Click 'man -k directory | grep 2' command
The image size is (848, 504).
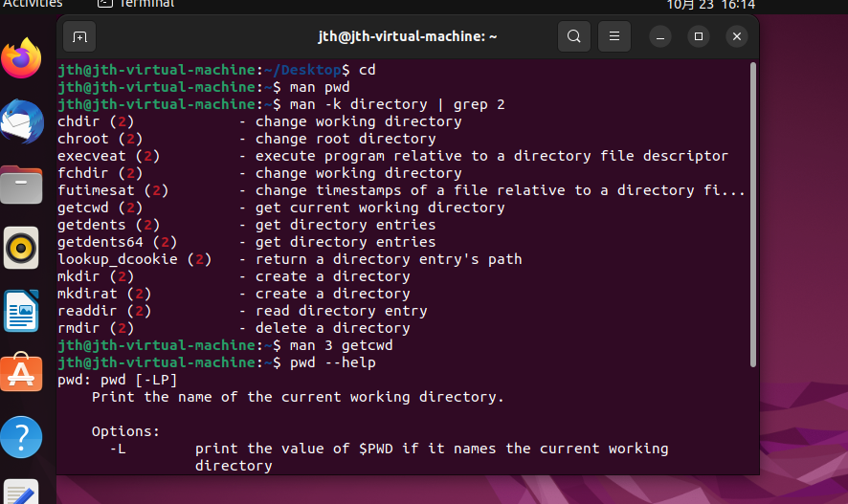point(397,104)
